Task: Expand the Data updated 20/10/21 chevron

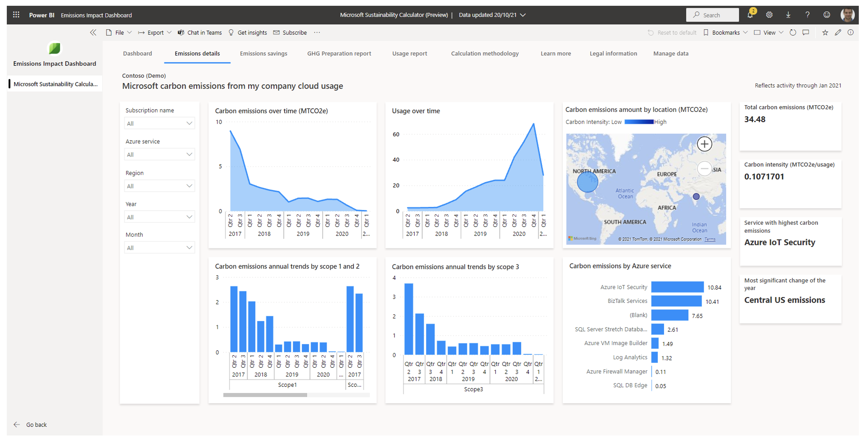Action: (523, 15)
